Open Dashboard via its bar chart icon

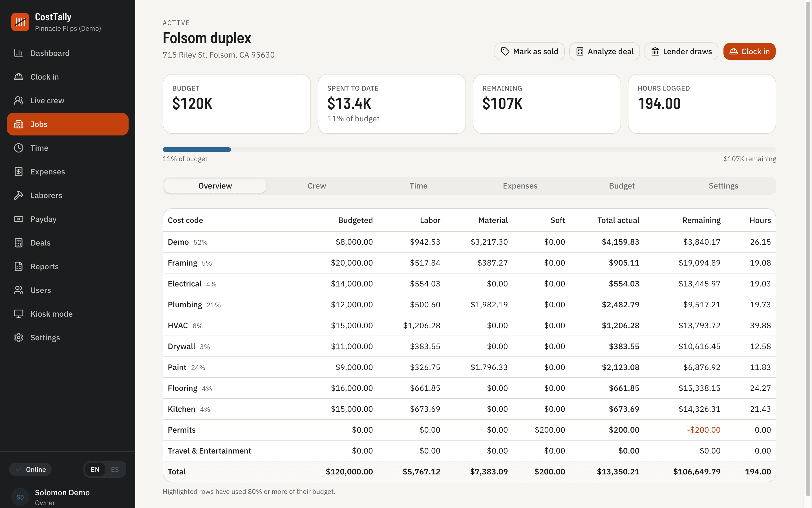point(18,53)
